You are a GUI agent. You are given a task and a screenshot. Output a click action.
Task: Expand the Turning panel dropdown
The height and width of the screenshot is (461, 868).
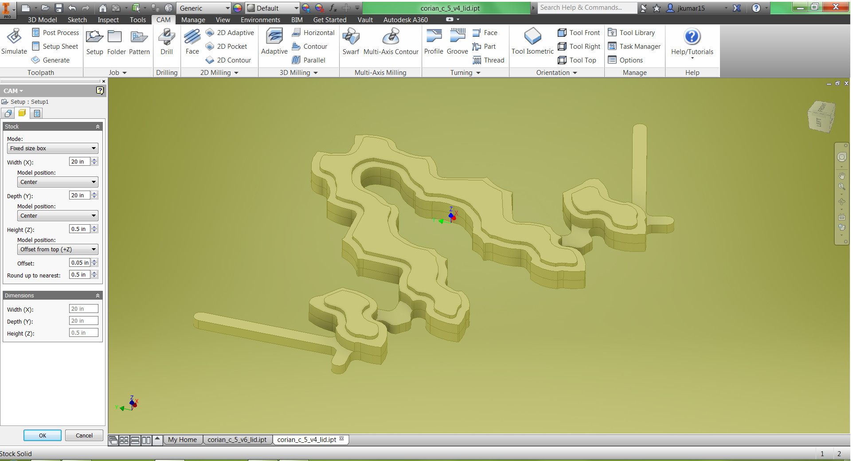point(478,73)
